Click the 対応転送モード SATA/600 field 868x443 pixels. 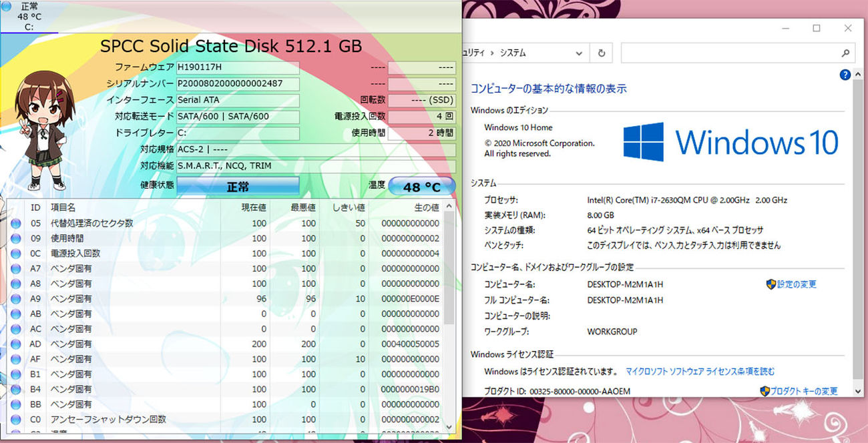point(238,117)
